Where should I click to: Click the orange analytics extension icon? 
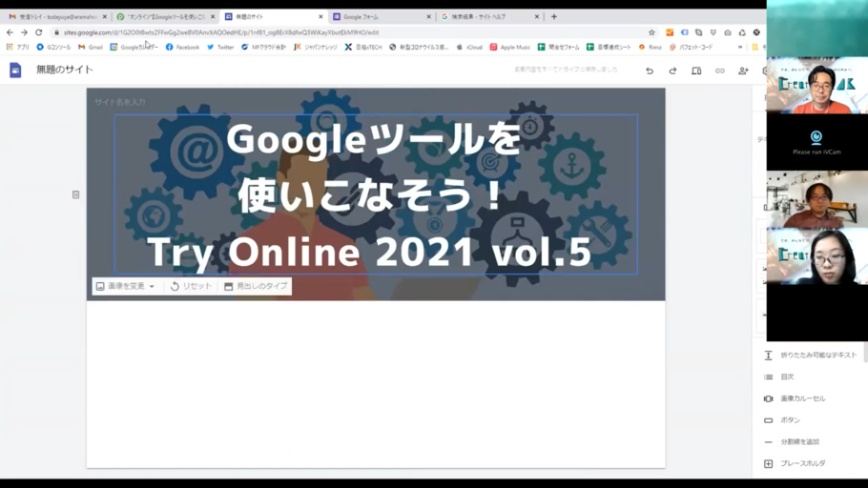(670, 32)
